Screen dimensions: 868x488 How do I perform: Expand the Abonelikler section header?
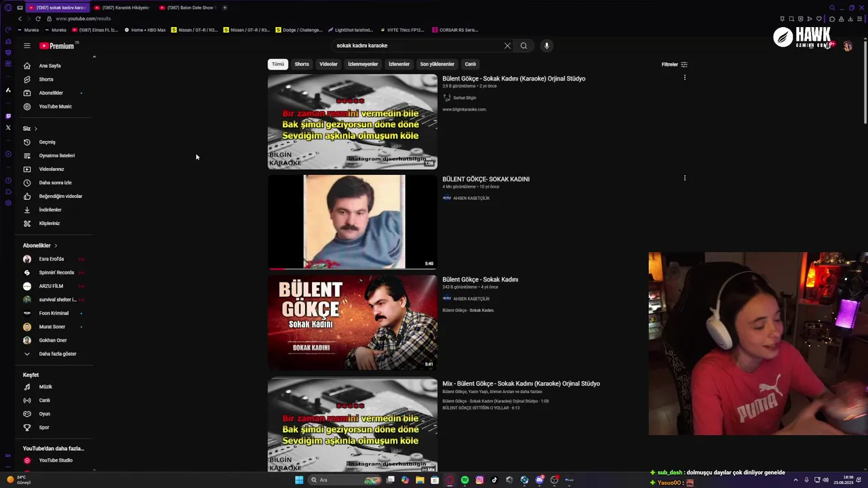(40, 245)
